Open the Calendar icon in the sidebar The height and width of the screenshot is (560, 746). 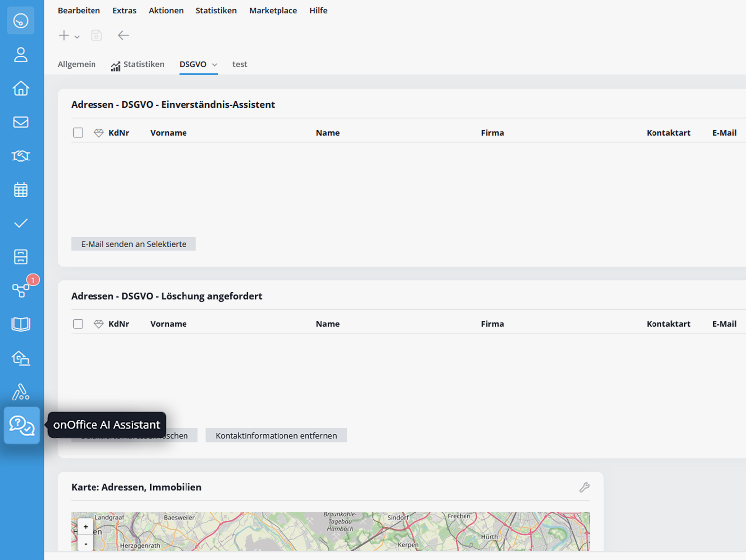point(21,190)
